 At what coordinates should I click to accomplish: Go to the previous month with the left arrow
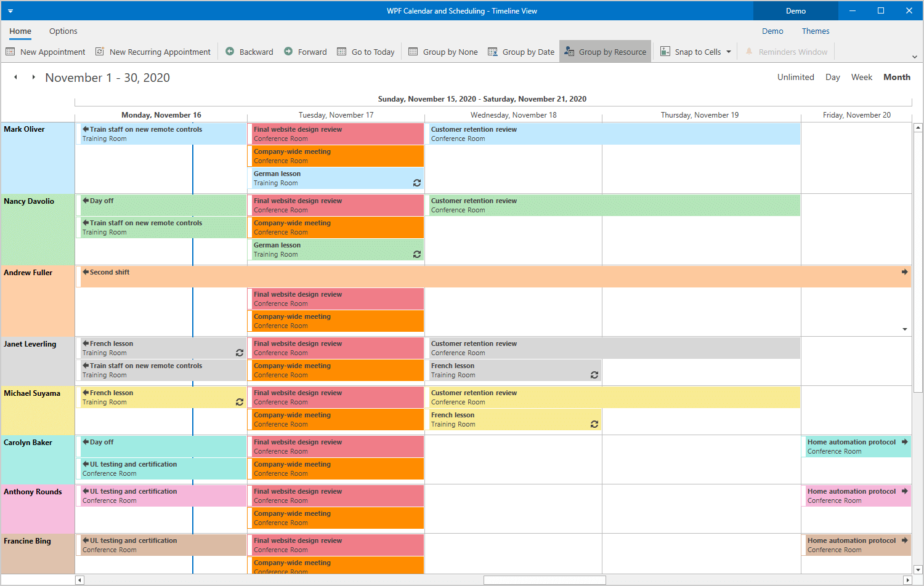point(15,77)
